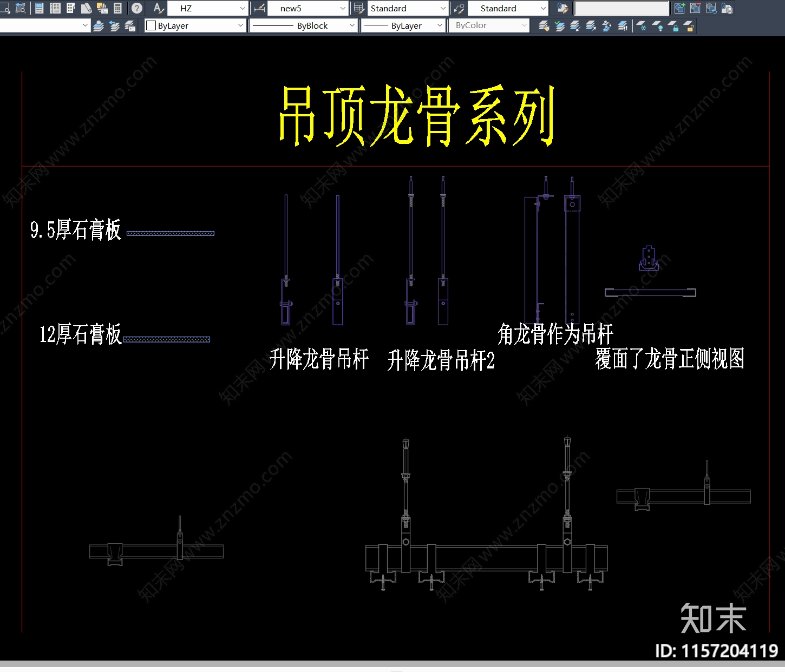785x672 pixels.
Task: Open the Sheet Set Manager icon
Action: tap(87, 8)
